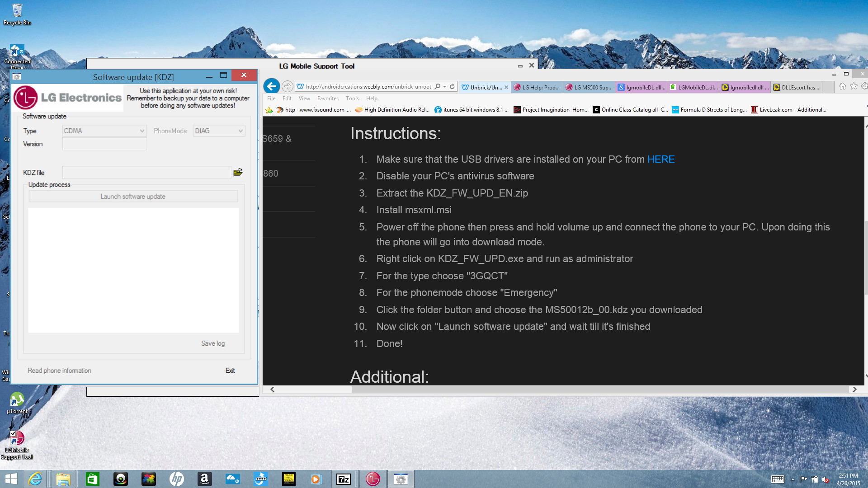The height and width of the screenshot is (488, 868).
Task: Click the KDZ file browse folder icon
Action: (238, 172)
